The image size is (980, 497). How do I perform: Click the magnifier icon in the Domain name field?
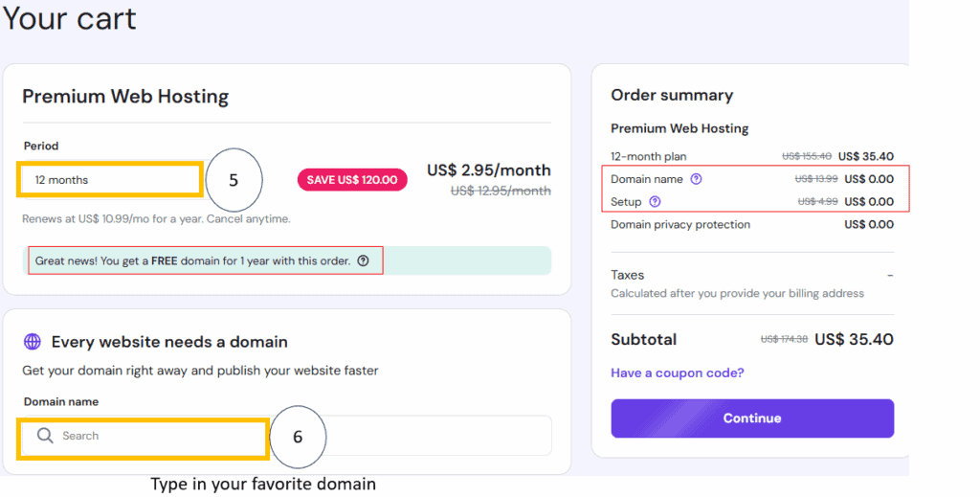(x=45, y=436)
